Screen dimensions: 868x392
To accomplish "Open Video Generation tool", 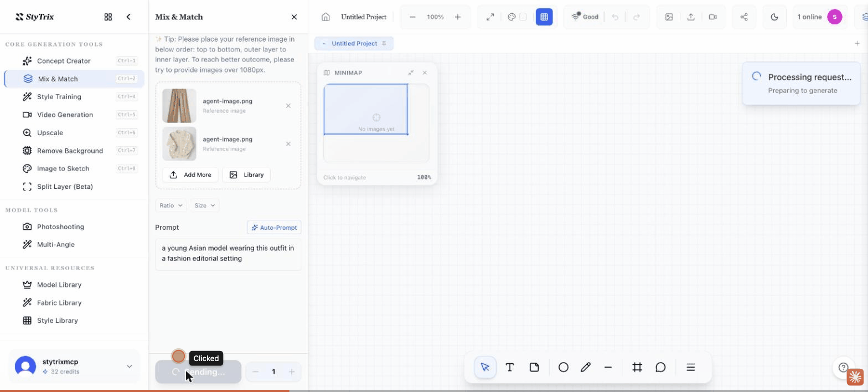I will click(x=74, y=115).
